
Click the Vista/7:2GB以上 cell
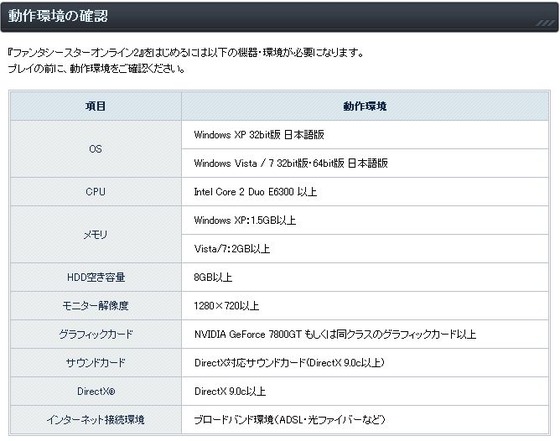pyautogui.click(x=365, y=249)
